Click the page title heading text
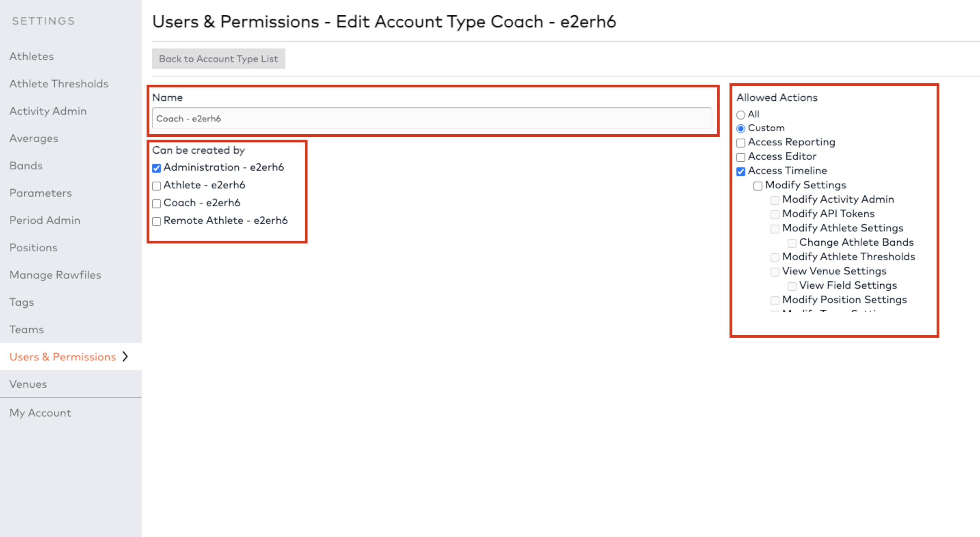This screenshot has width=980, height=537. (384, 22)
